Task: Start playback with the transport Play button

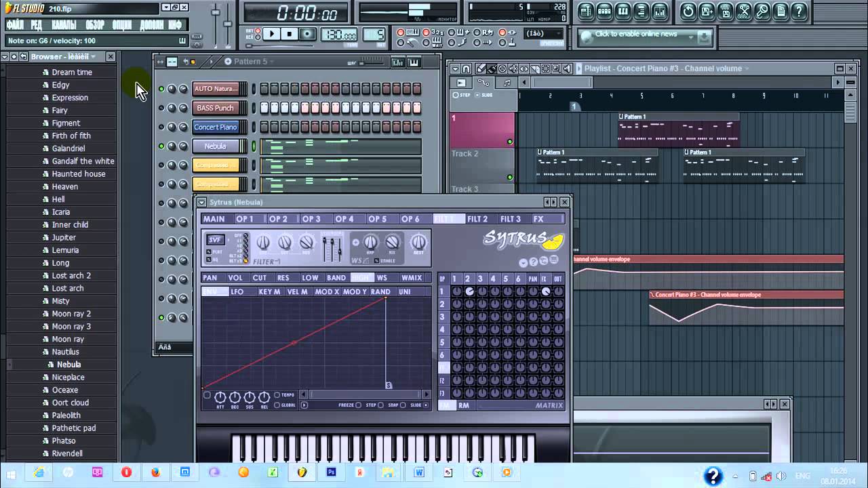Action: (x=271, y=34)
